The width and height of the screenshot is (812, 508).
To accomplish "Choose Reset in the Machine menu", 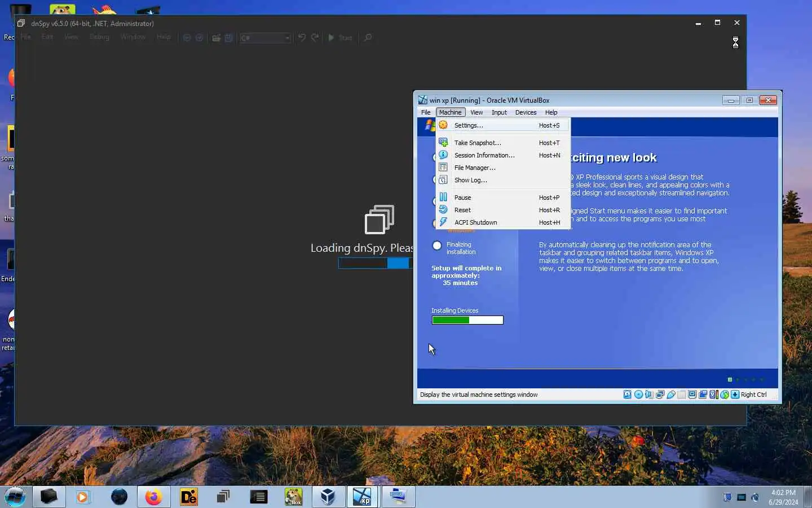I will [x=503, y=210].
